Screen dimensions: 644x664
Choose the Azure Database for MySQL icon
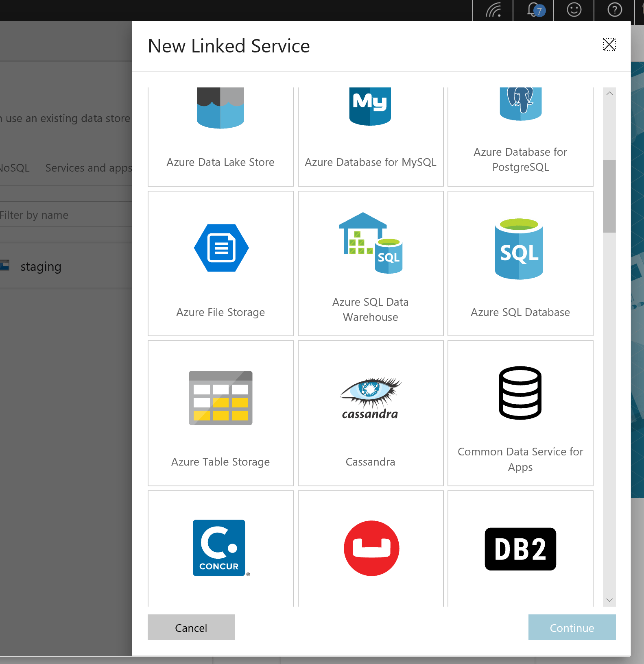coord(370,106)
